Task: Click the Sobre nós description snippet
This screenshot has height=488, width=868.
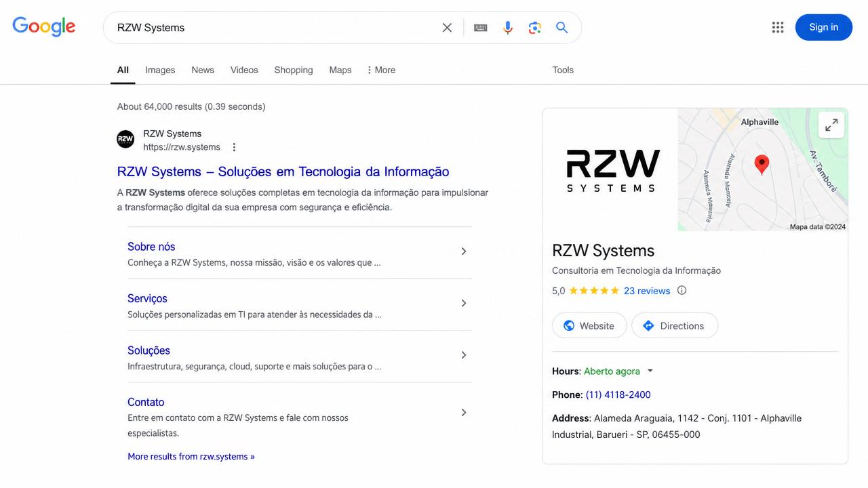Action: 254,262
